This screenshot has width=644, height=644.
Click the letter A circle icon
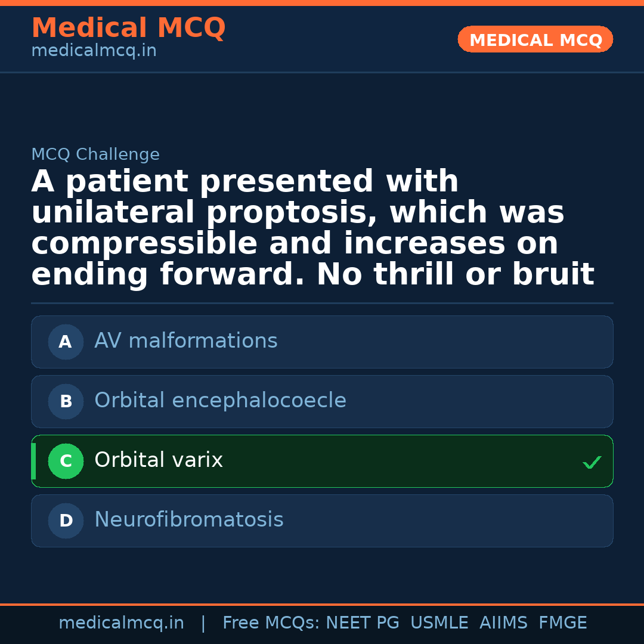tap(66, 342)
